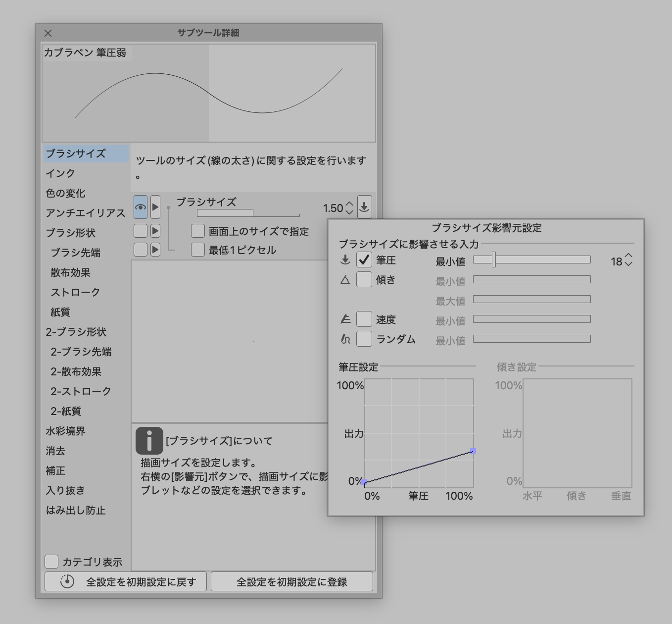The height and width of the screenshot is (624, 672).
Task: Click the reset clock icon at bottom
Action: point(67,581)
